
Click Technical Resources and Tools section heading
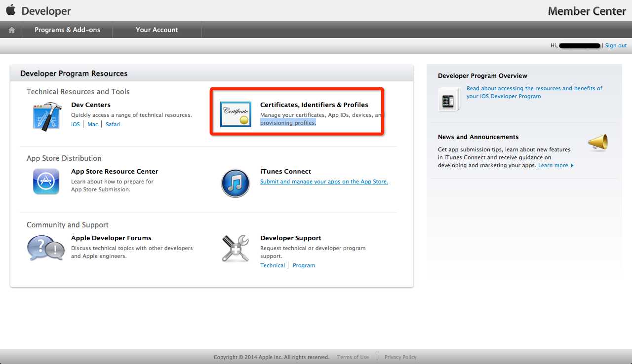coord(78,92)
